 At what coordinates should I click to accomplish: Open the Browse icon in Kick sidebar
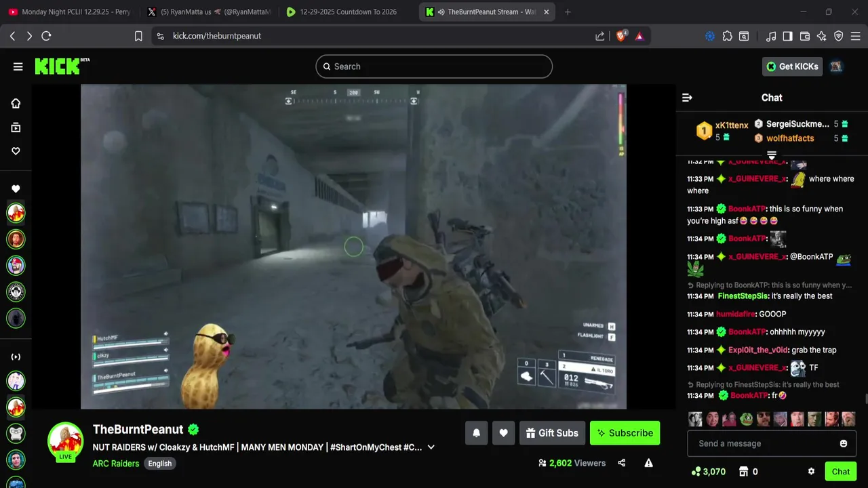tap(16, 127)
